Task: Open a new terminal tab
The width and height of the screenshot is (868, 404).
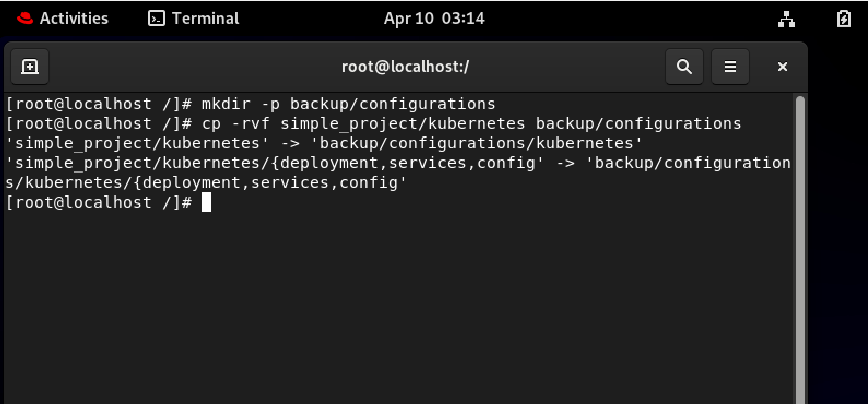Action: click(30, 67)
